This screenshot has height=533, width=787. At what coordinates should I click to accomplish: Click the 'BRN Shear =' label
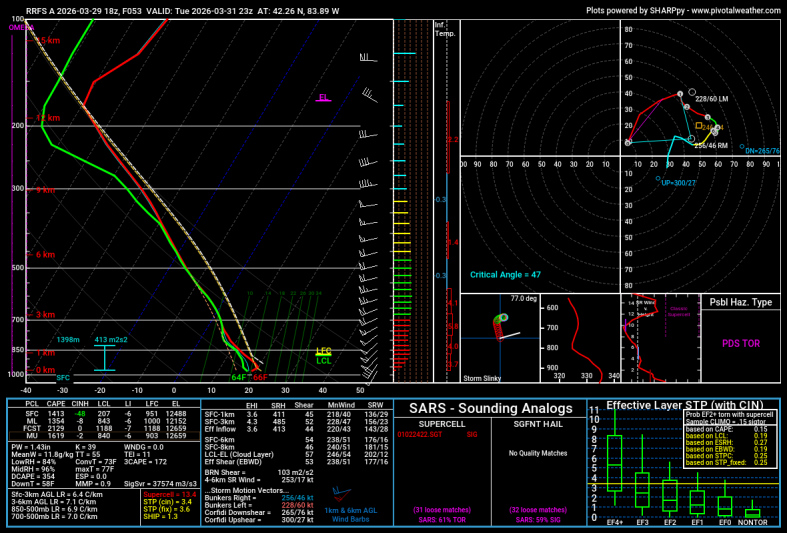coord(225,473)
